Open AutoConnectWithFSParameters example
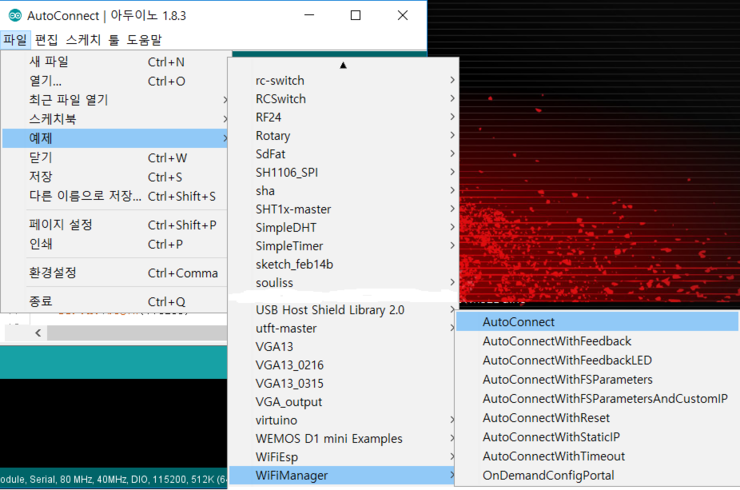This screenshot has width=740, height=490. 597,380
